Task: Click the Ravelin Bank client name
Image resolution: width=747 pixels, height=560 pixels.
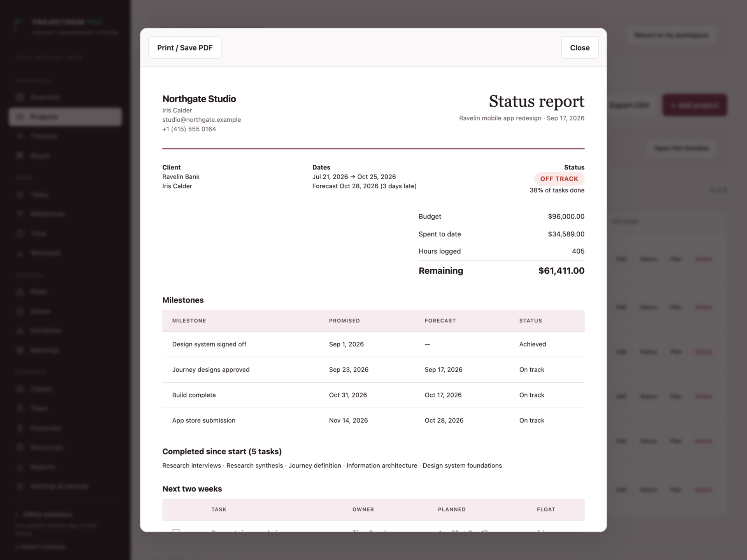Action: [181, 177]
